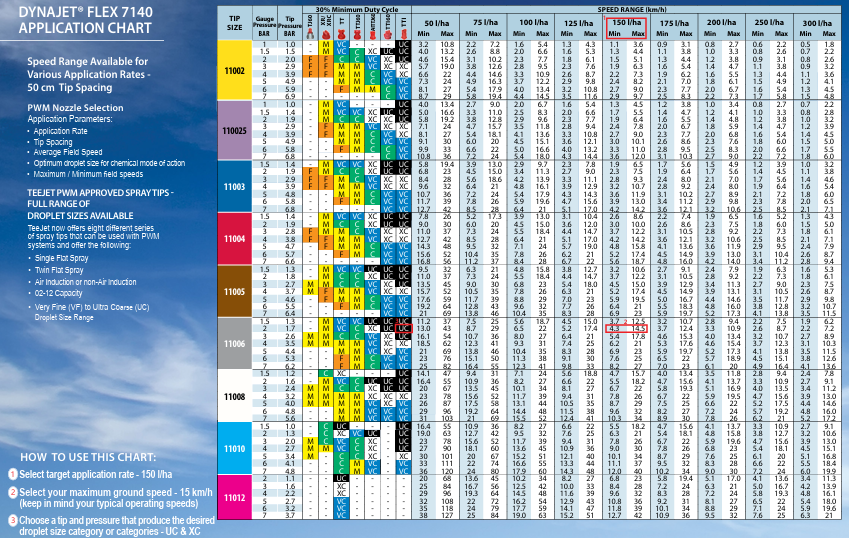Click the Maximum / Minimum field speeds bullet

tap(88, 174)
